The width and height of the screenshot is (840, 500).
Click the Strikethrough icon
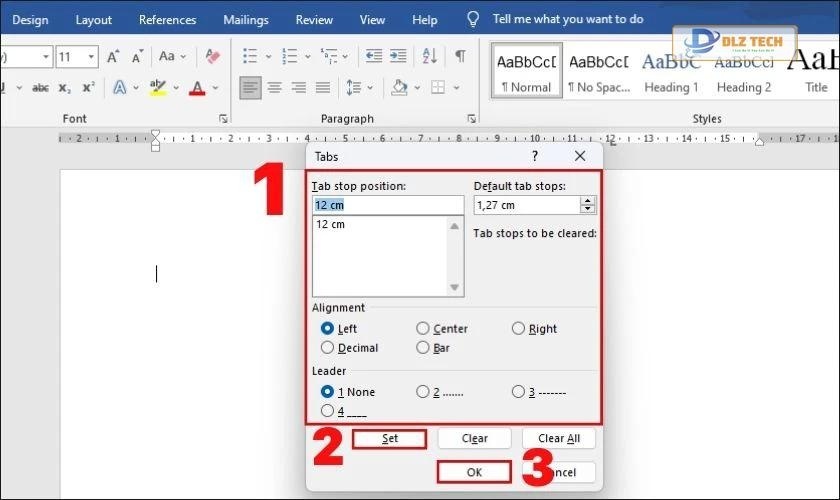tap(40, 88)
